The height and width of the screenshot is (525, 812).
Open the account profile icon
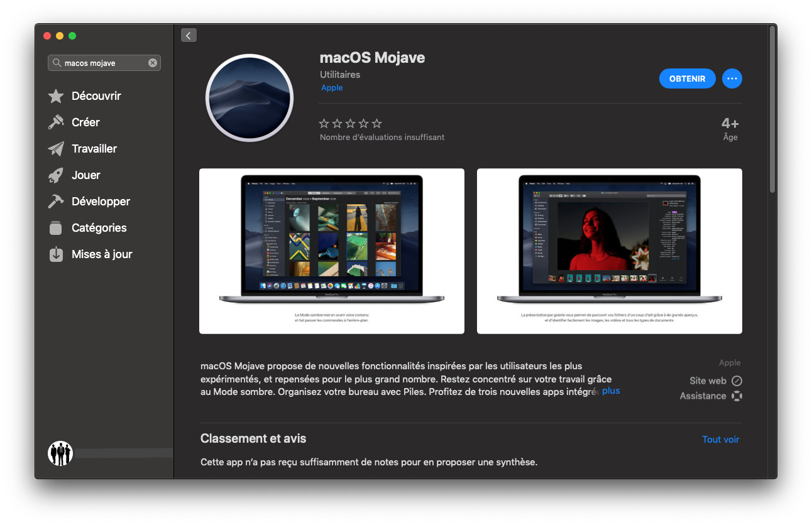click(x=60, y=452)
